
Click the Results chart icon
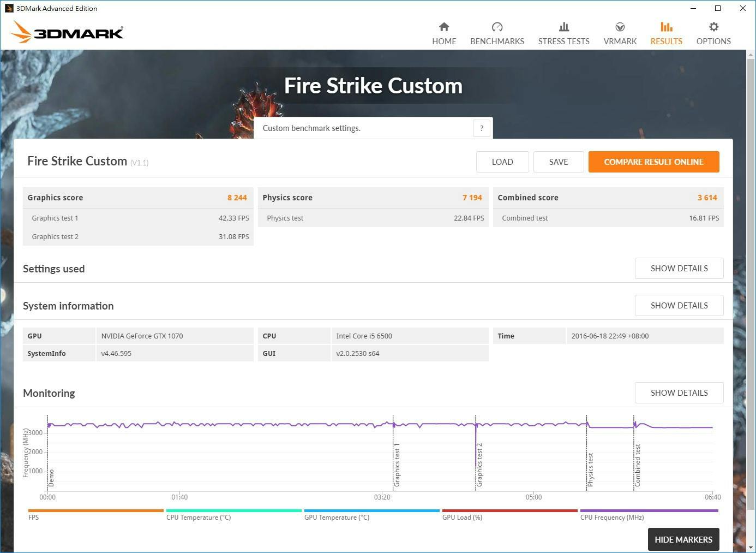(x=666, y=27)
